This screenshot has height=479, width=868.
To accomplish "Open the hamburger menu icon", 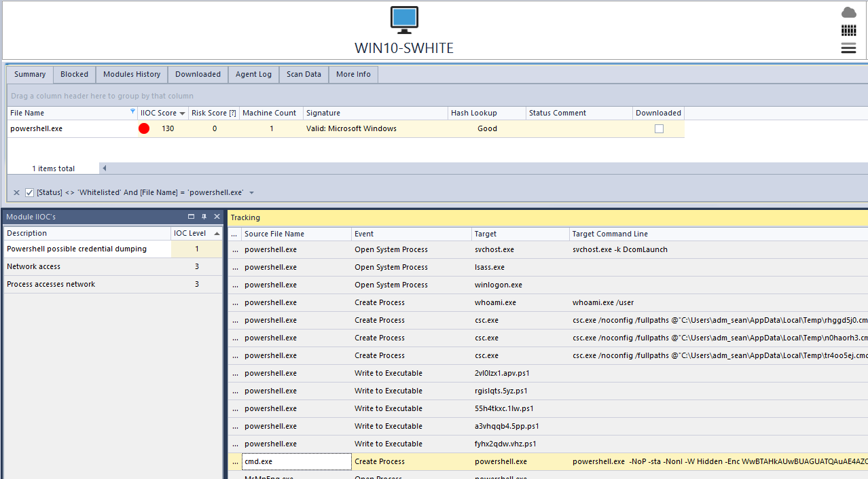I will coord(848,48).
